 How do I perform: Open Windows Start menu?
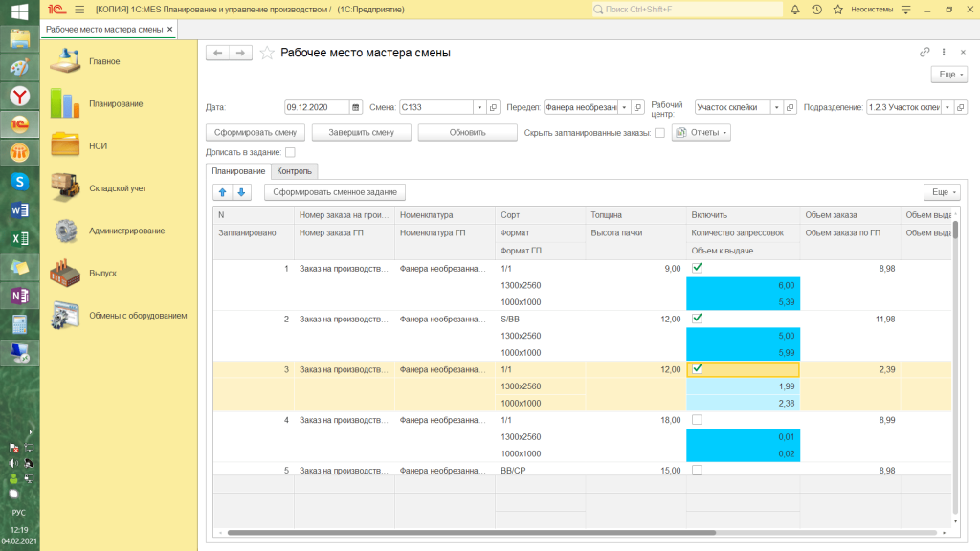tap(19, 11)
